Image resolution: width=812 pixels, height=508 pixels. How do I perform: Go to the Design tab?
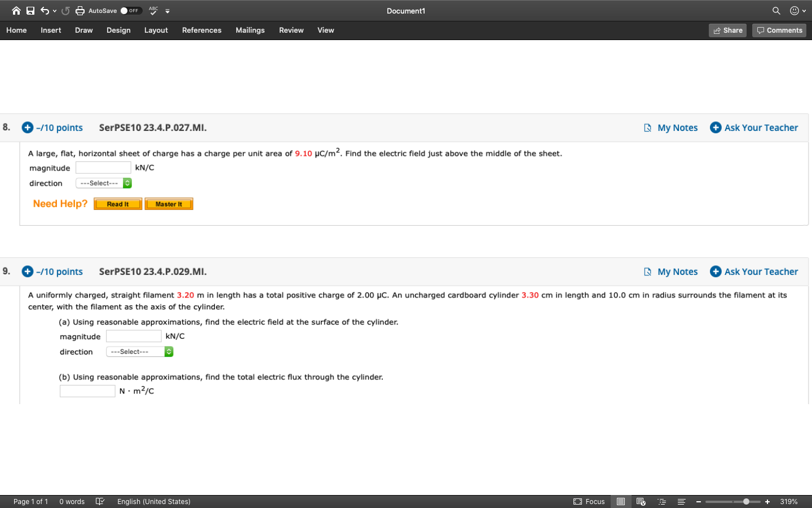coord(118,30)
